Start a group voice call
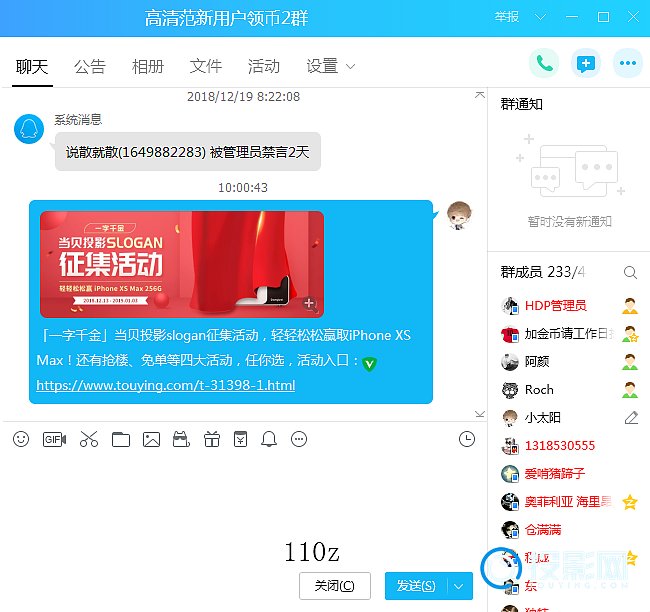Viewport: 650px width, 612px height. 544,63
